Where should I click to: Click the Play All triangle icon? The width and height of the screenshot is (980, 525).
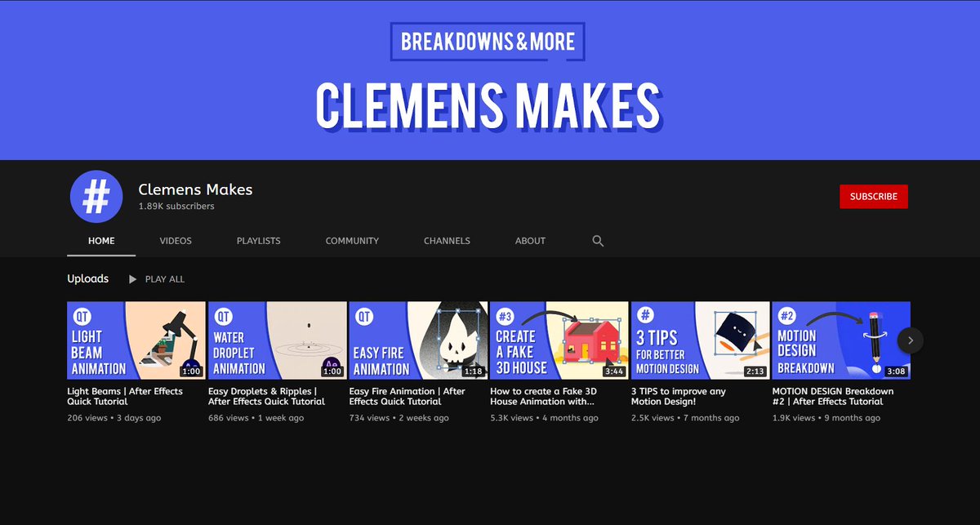[x=132, y=279]
